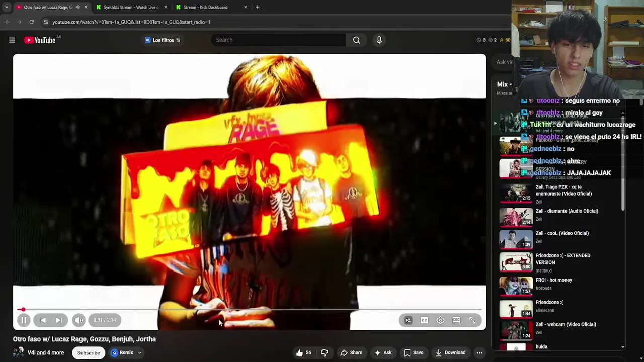Click the search magnifier button
This screenshot has width=644, height=362.
point(356,40)
